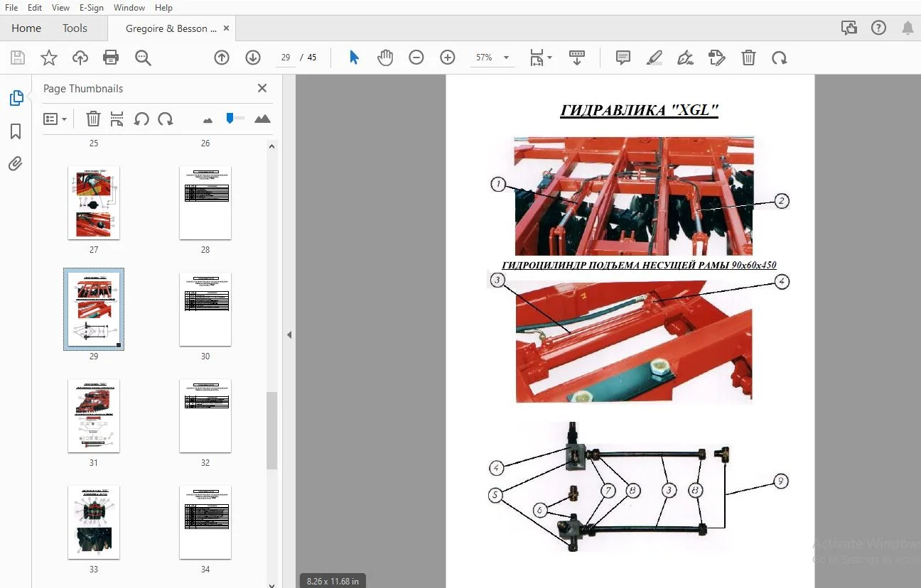
Task: Open the pen signature tool
Action: 686,58
